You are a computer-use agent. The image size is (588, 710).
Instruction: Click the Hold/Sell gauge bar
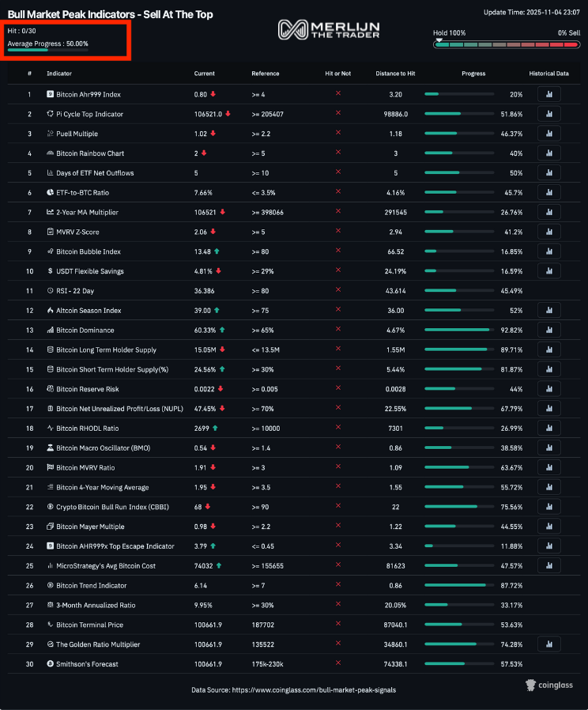pos(506,45)
